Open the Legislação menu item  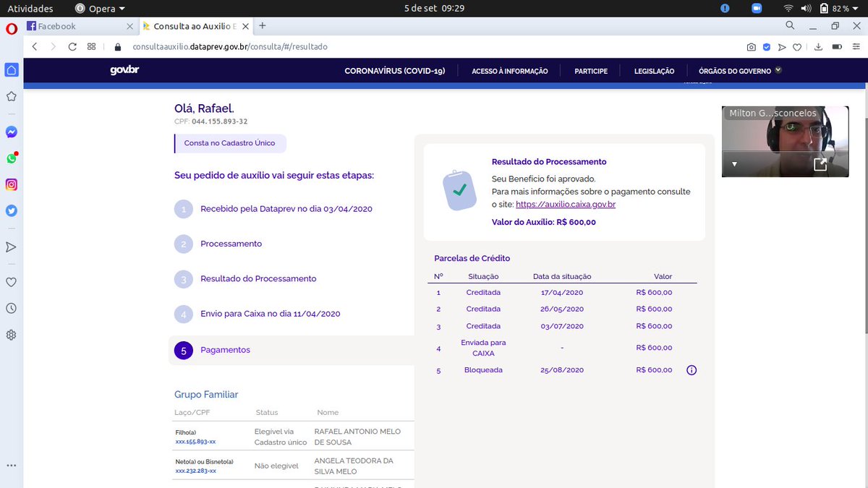pyautogui.click(x=654, y=71)
